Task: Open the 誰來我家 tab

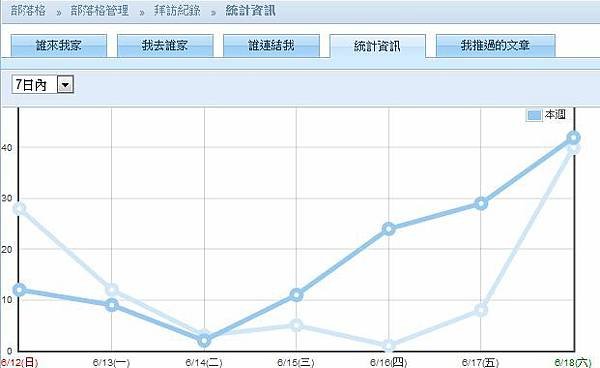Action: [x=59, y=46]
